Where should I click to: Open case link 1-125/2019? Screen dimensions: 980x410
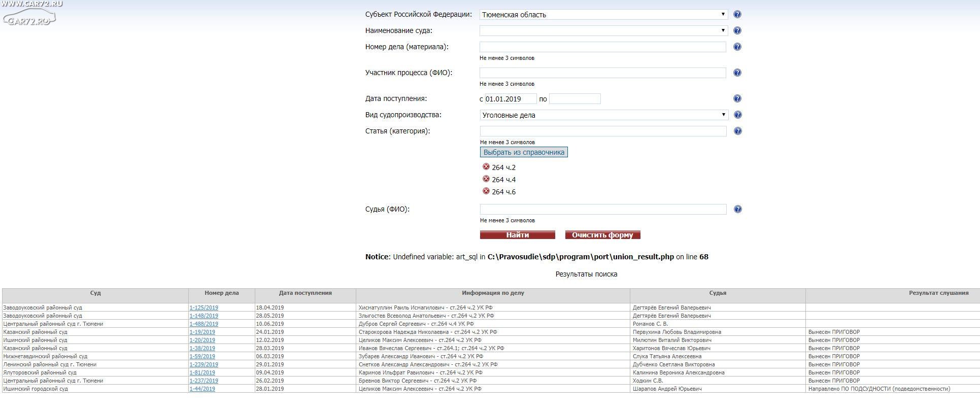(x=204, y=307)
